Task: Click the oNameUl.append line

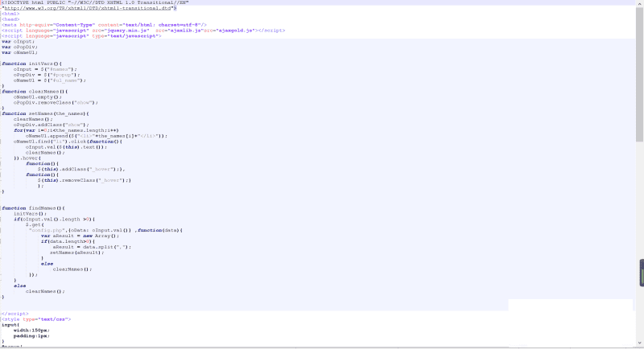Action: (97, 136)
